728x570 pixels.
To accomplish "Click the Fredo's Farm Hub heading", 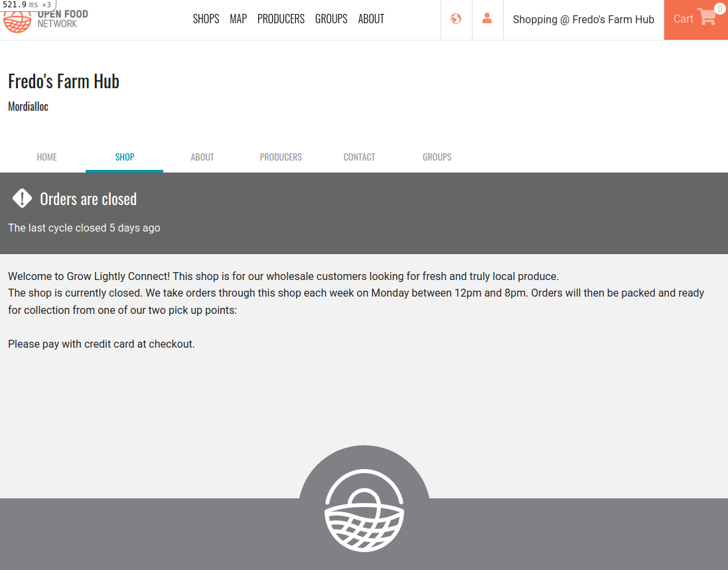I will tap(64, 81).
